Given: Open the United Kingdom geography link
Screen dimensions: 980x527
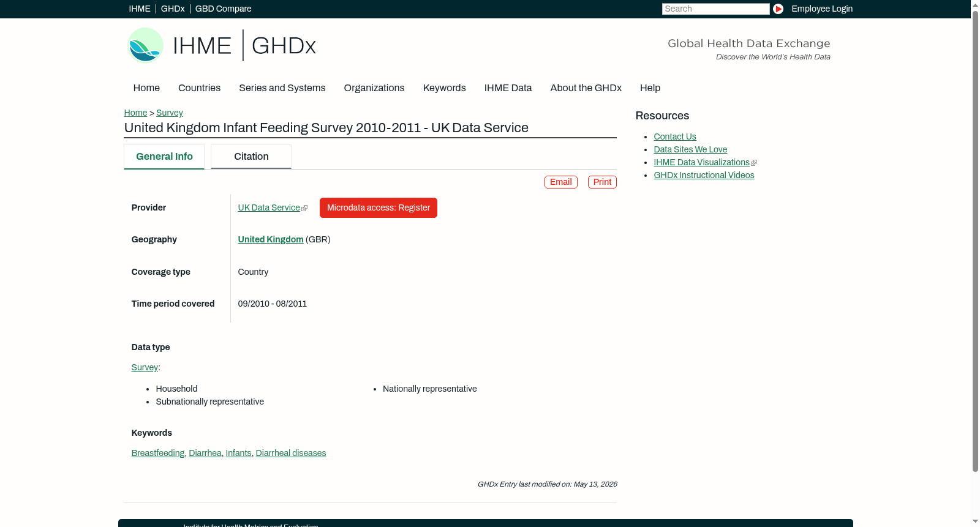Looking at the screenshot, I should point(271,239).
